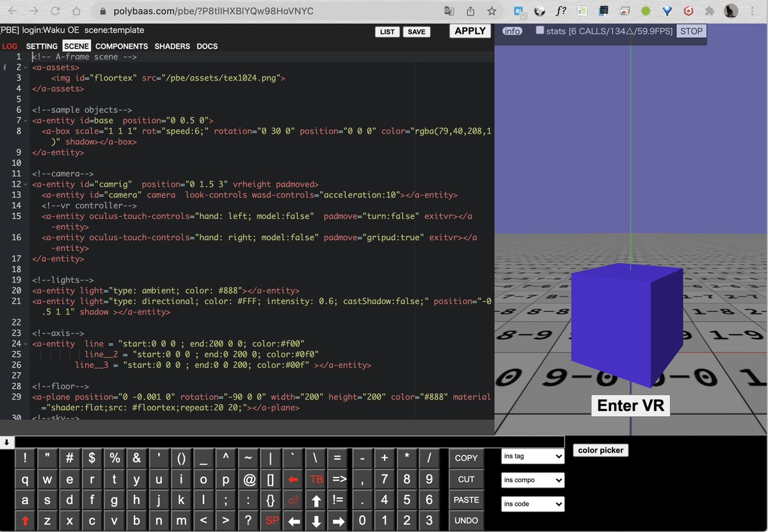Open the color picker

[600, 450]
